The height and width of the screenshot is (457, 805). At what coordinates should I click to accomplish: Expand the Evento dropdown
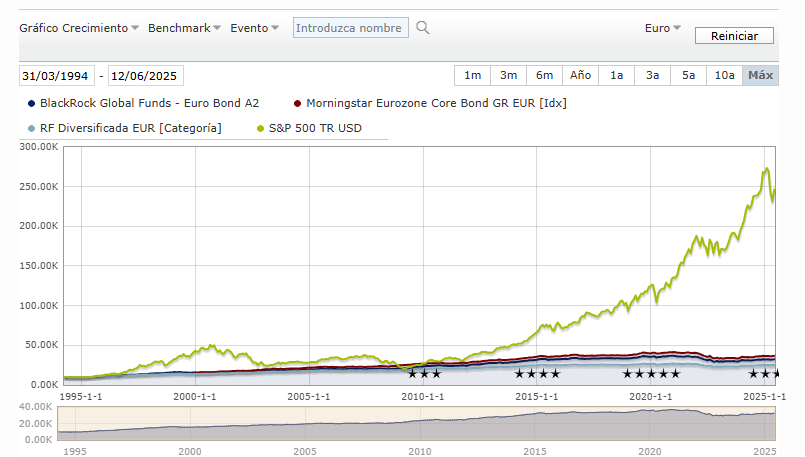[254, 28]
